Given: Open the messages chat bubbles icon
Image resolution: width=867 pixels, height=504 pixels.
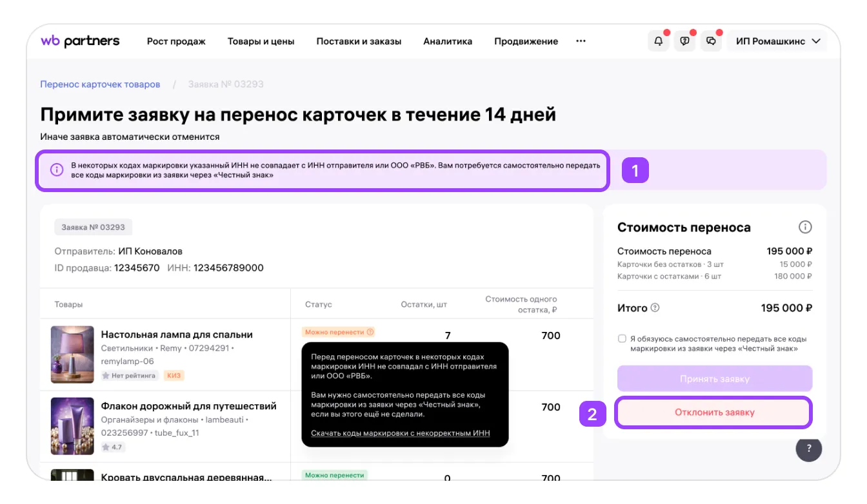Looking at the screenshot, I should [711, 41].
